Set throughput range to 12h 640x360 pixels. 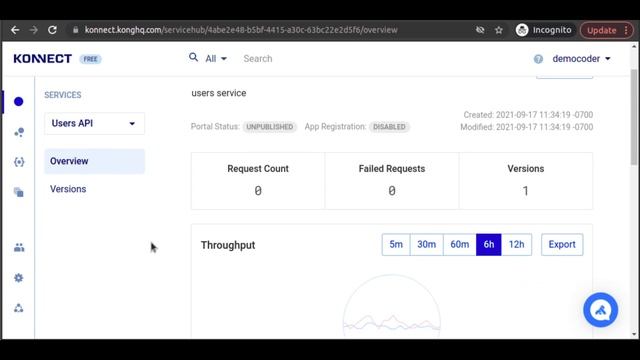tap(516, 244)
